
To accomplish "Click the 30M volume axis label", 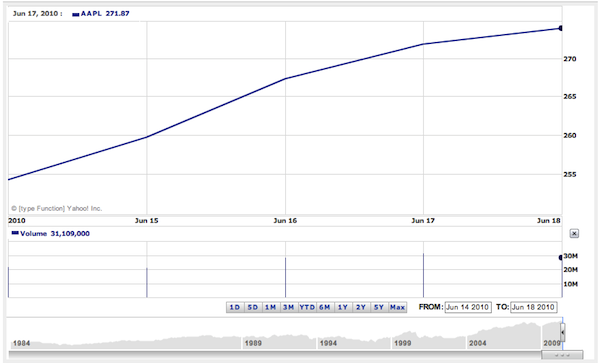I will (571, 256).
